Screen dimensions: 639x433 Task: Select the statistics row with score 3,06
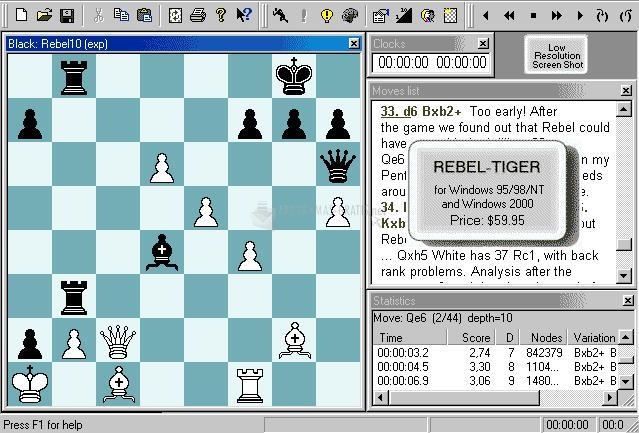pos(496,381)
